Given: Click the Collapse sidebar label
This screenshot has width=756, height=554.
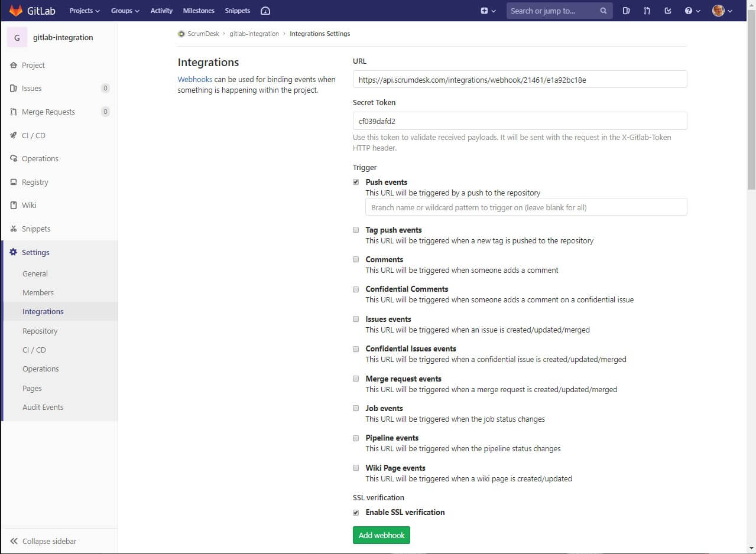Looking at the screenshot, I should (x=50, y=541).
